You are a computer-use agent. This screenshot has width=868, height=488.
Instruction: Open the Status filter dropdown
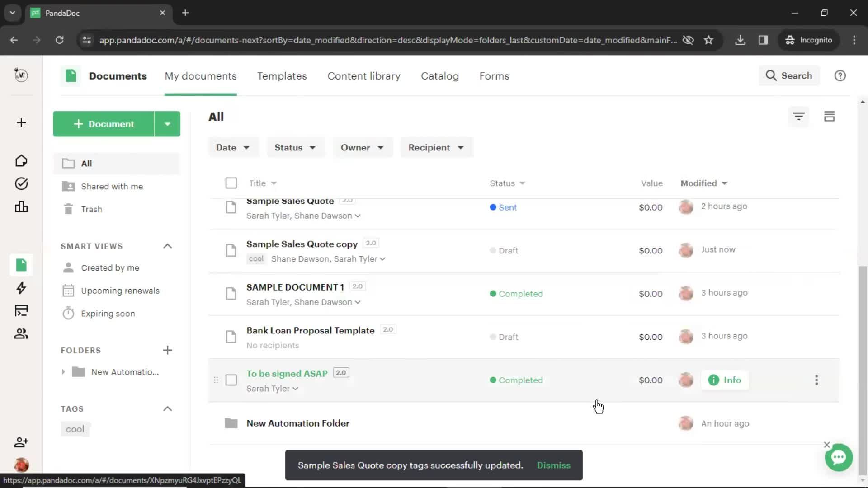295,148
